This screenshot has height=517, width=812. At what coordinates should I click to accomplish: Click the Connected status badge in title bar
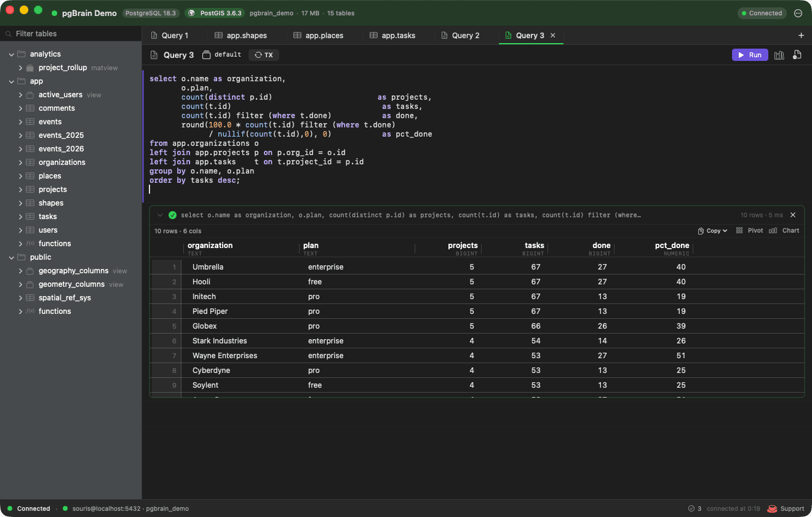tap(762, 13)
